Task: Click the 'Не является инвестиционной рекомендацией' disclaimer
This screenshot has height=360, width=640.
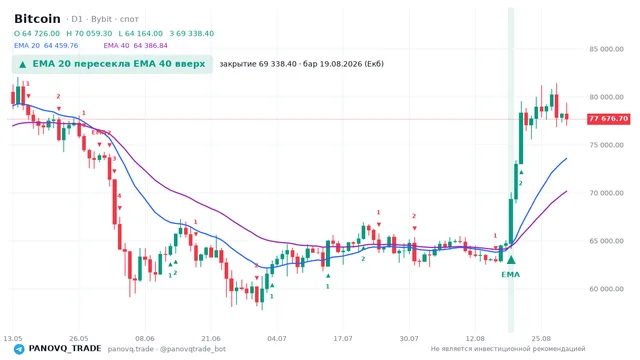Action: (508, 349)
